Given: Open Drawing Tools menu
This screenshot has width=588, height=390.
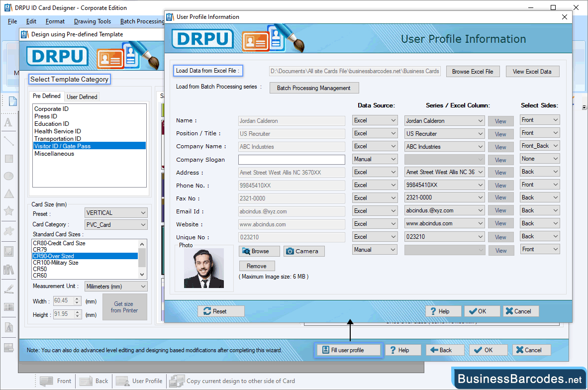Looking at the screenshot, I should pyautogui.click(x=92, y=21).
